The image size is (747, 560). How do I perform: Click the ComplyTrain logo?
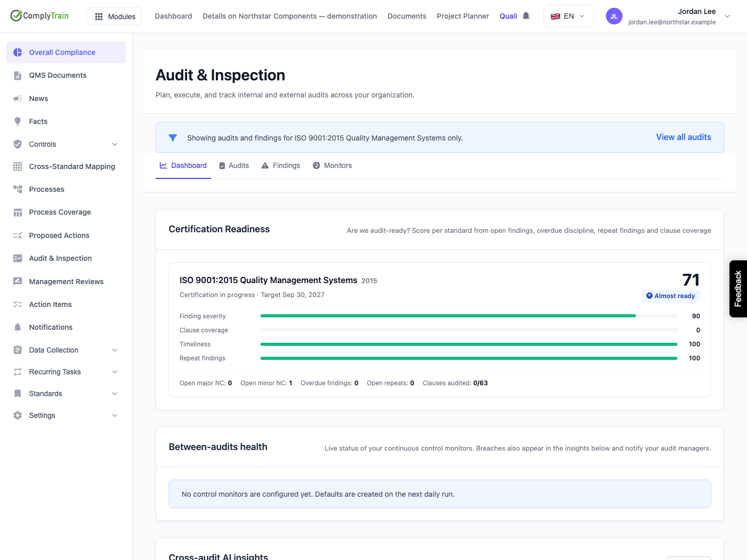click(39, 16)
